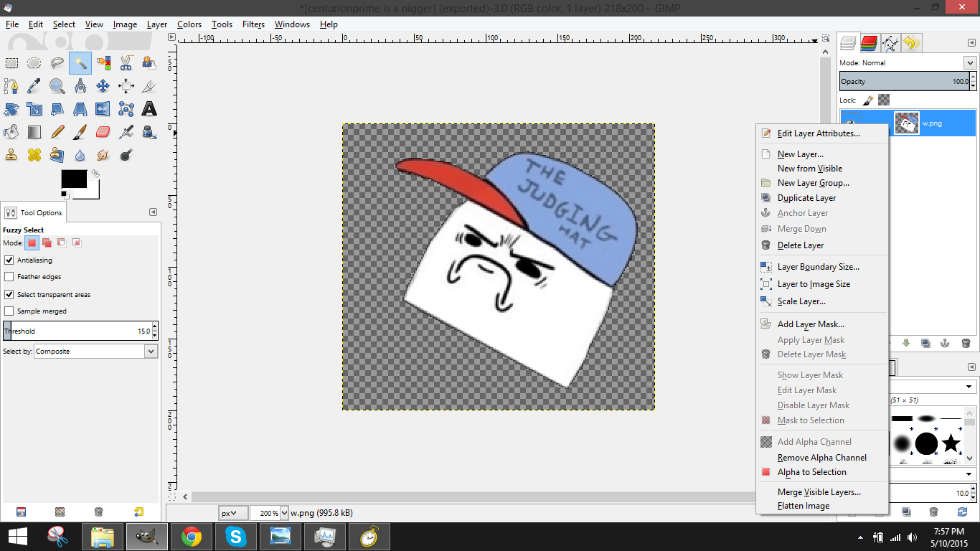
Task: Open the Select by Composite dropdown
Action: coord(95,352)
